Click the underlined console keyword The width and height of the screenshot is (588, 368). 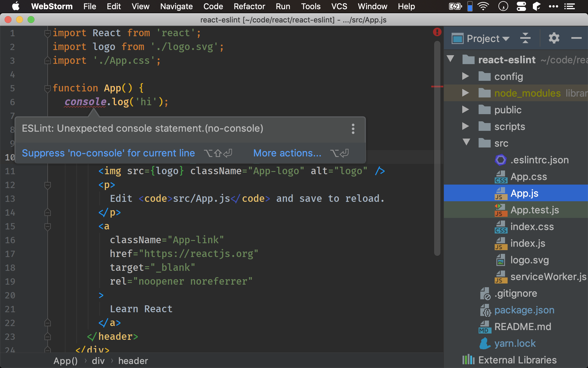85,102
